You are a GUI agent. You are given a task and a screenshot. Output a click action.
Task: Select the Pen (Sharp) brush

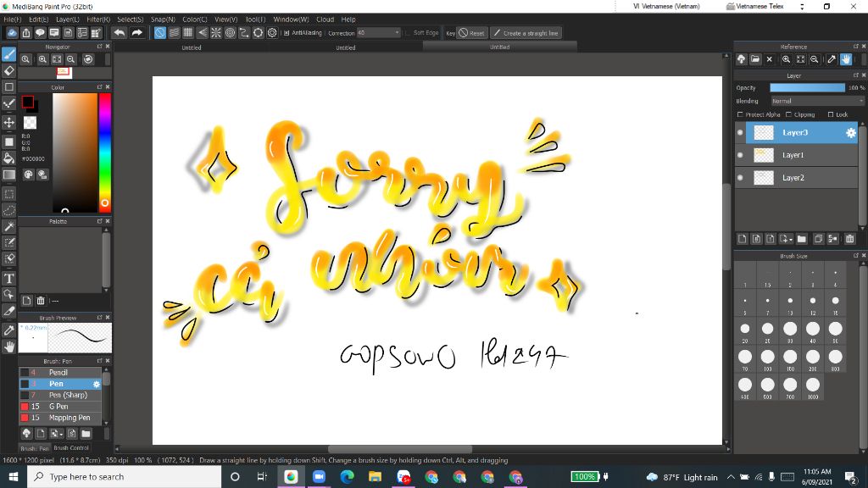click(60, 395)
